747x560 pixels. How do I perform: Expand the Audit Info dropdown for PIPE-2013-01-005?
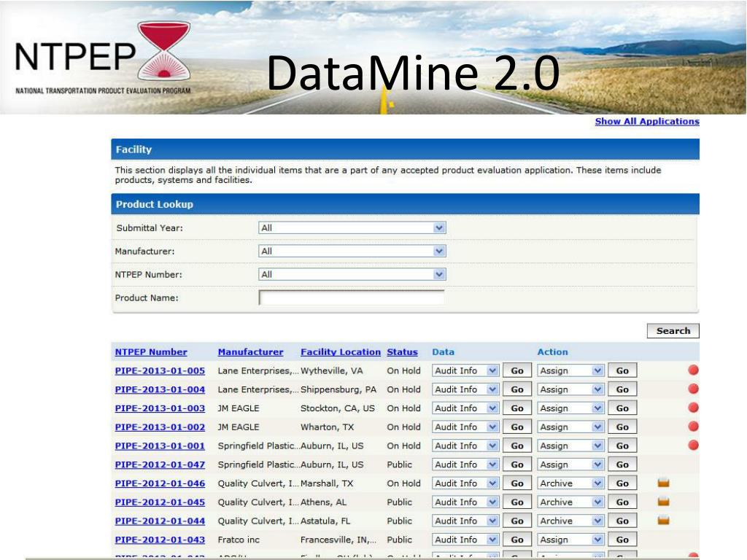[465, 370]
